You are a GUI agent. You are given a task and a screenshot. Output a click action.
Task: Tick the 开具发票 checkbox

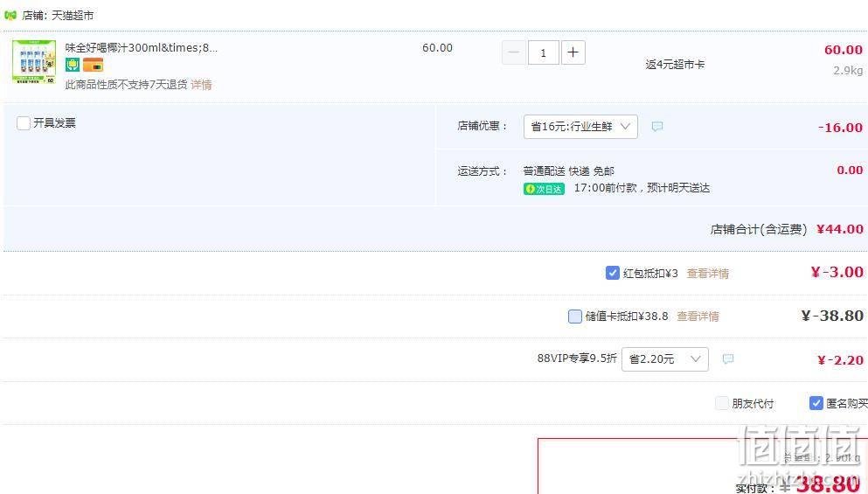pos(24,123)
